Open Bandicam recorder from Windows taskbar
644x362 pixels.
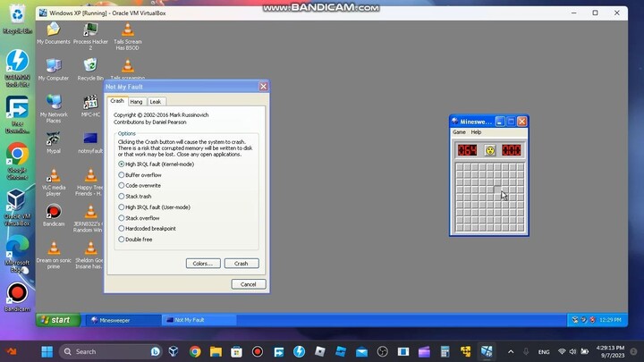(258, 352)
